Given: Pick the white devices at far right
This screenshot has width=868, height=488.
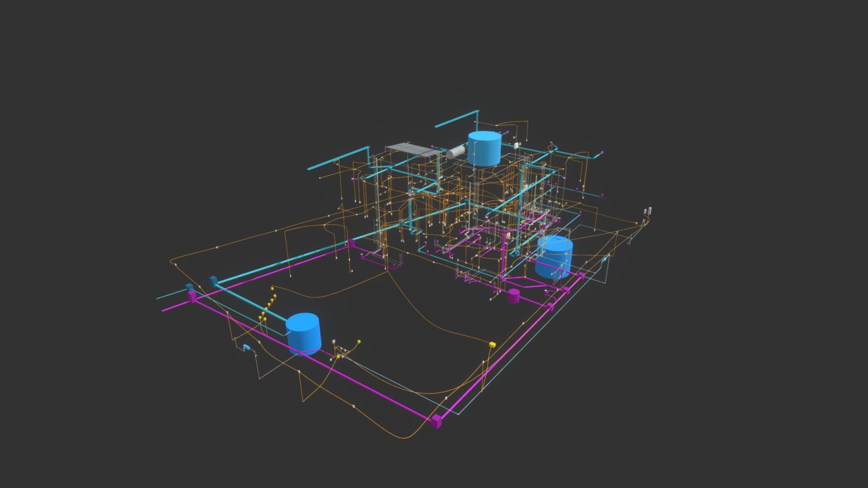Looking at the screenshot, I should 647,211.
